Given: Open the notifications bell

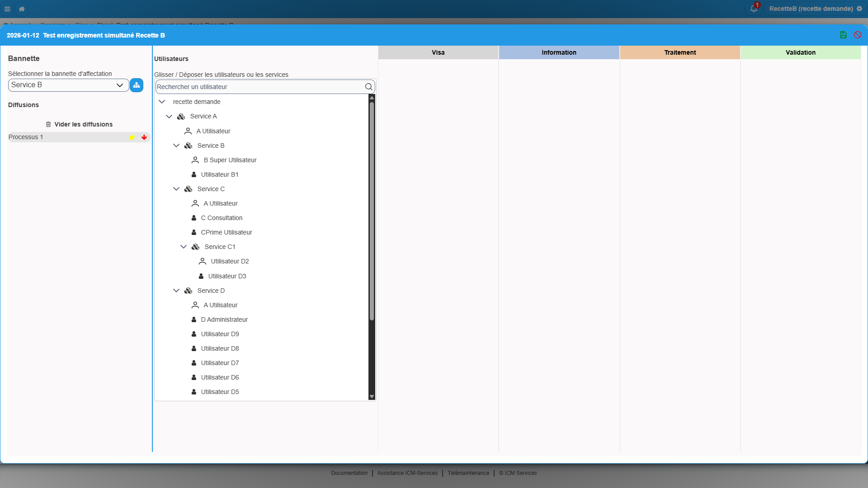Looking at the screenshot, I should pyautogui.click(x=754, y=9).
